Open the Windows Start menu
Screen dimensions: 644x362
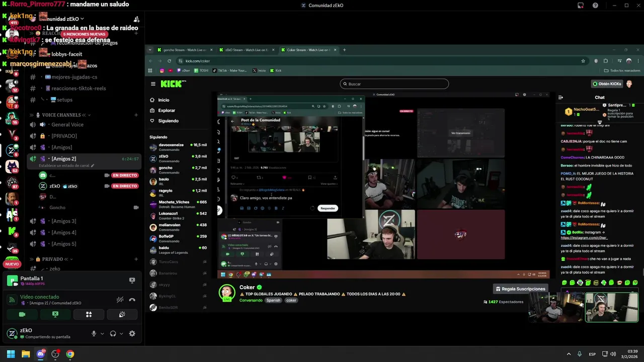(x=11, y=354)
